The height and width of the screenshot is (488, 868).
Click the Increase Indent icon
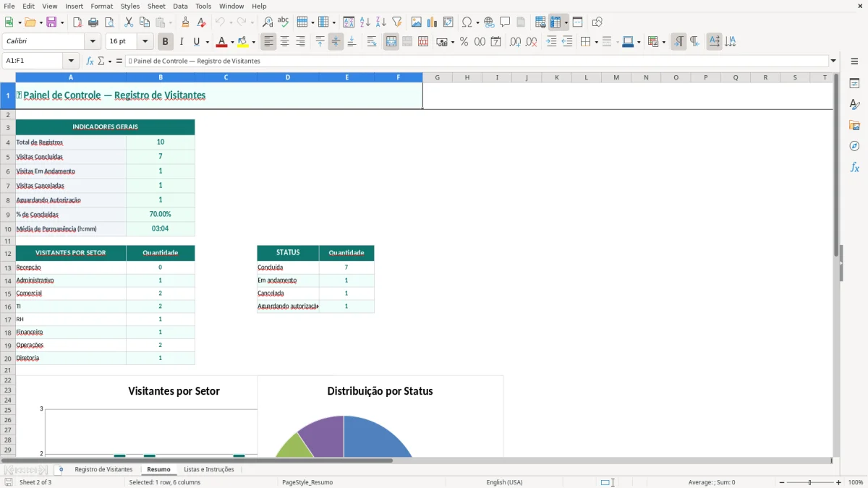pos(551,42)
